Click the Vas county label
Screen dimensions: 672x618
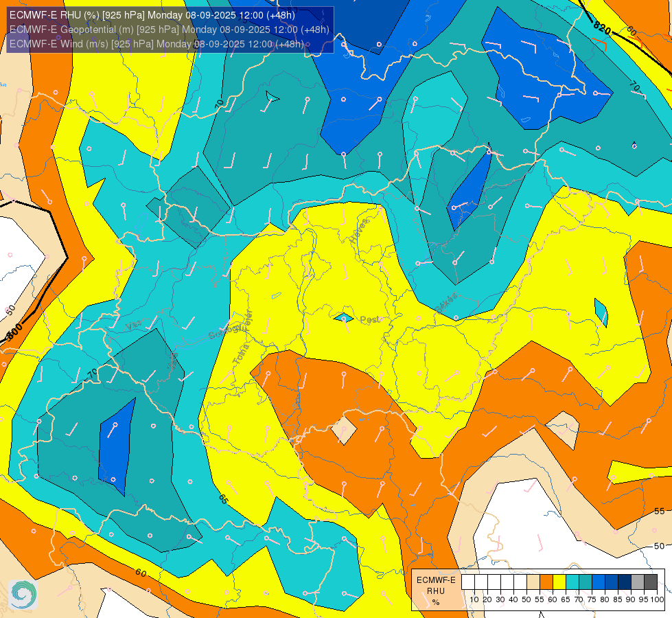tap(134, 325)
